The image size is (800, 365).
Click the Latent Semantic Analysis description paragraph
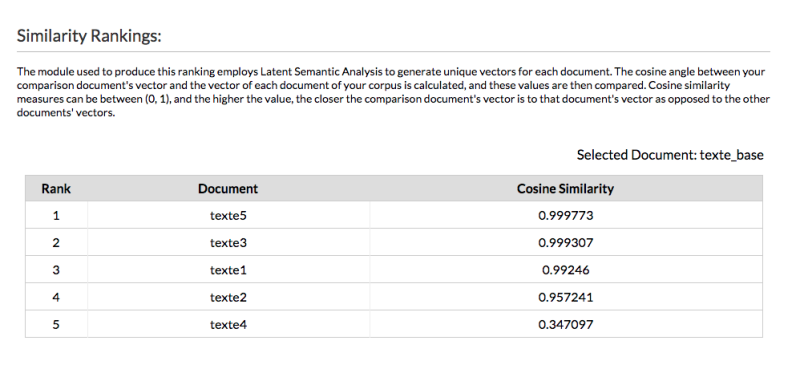tap(393, 92)
